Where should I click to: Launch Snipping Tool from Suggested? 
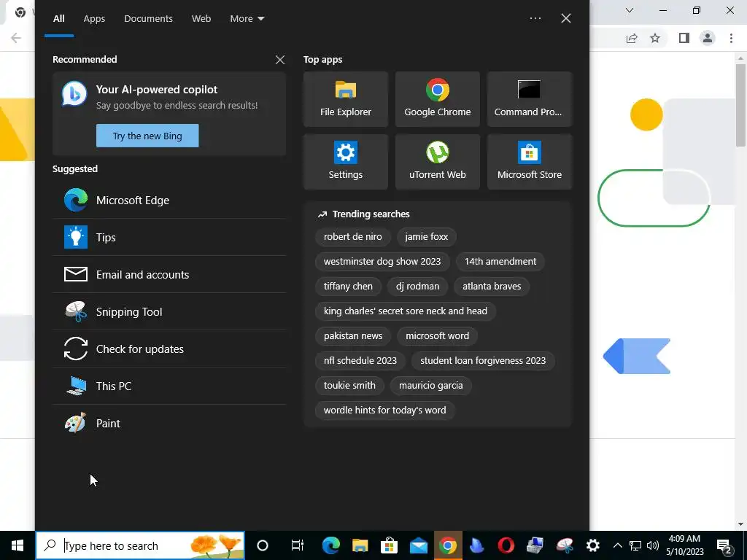169,311
